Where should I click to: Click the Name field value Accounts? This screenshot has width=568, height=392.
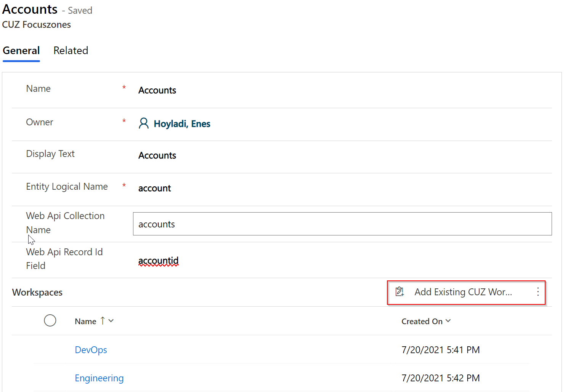click(157, 90)
